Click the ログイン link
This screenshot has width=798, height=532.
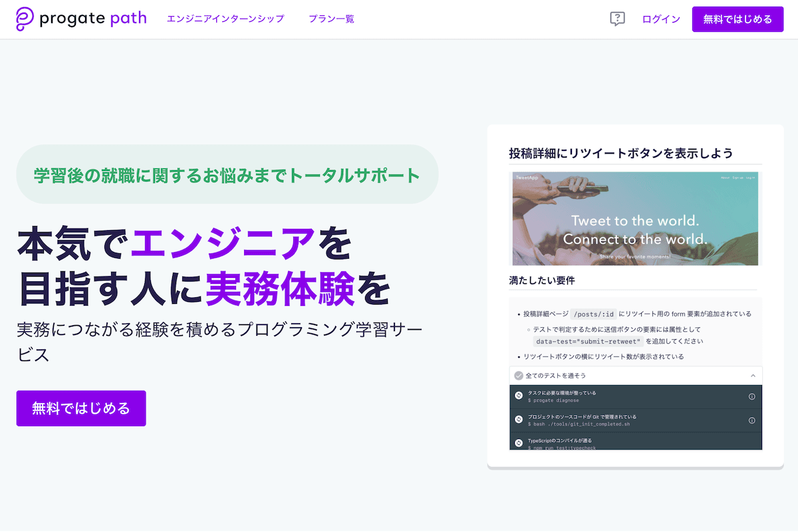click(661, 19)
